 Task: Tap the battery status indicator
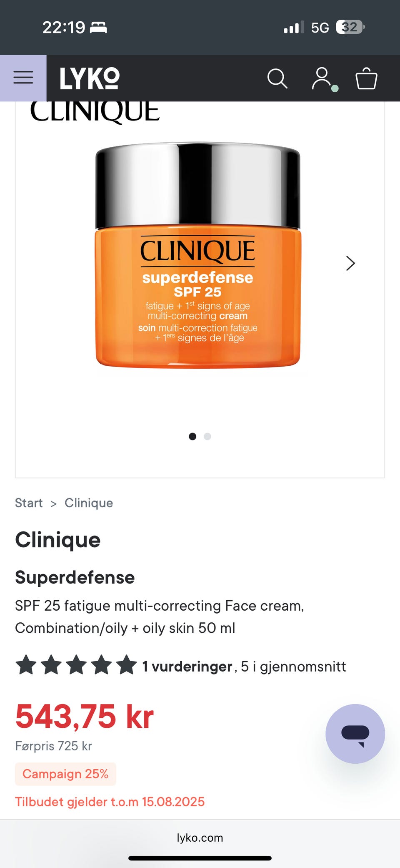(x=350, y=28)
